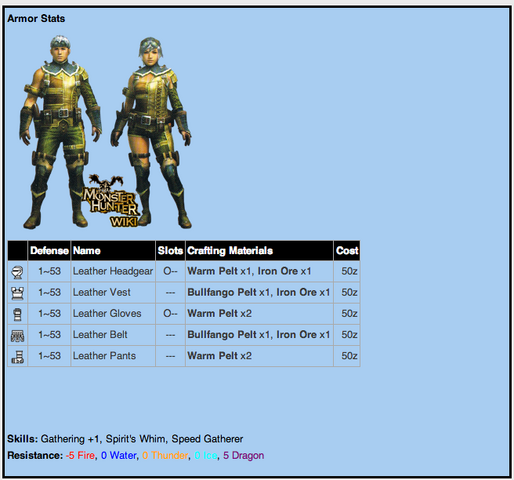514x480 pixels.
Task: Click the Defense column header
Action: 49,250
